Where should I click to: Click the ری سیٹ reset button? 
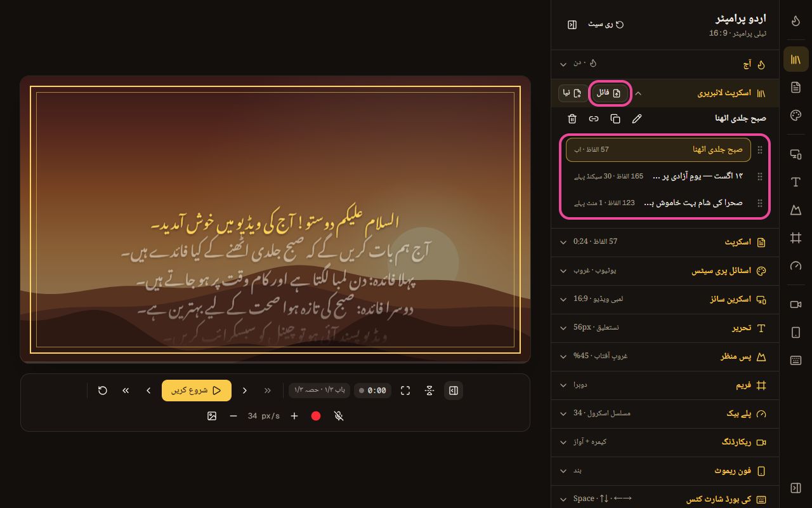coord(606,25)
